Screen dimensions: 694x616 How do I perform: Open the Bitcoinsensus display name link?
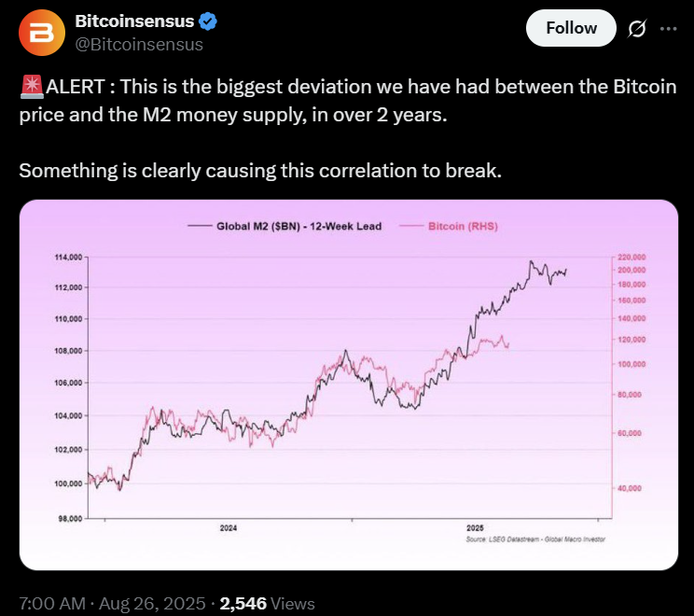click(133, 22)
